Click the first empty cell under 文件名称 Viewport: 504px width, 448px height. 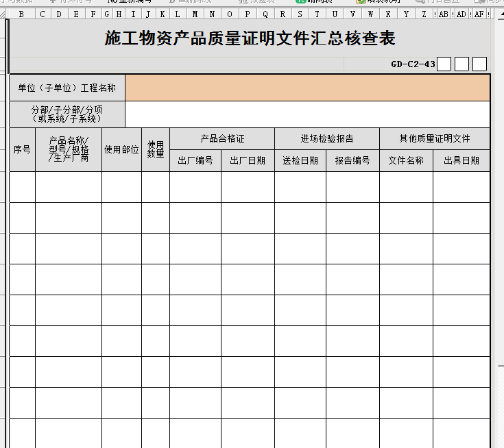[x=406, y=187]
